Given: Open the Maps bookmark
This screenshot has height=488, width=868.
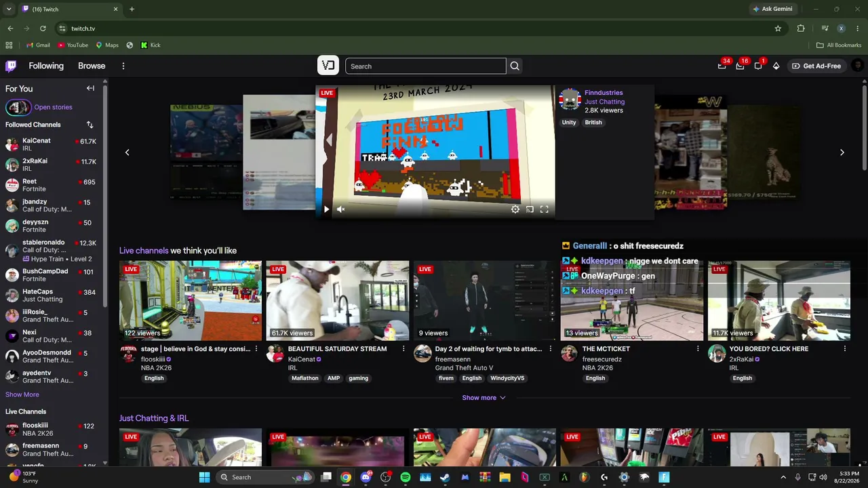Looking at the screenshot, I should pos(107,45).
